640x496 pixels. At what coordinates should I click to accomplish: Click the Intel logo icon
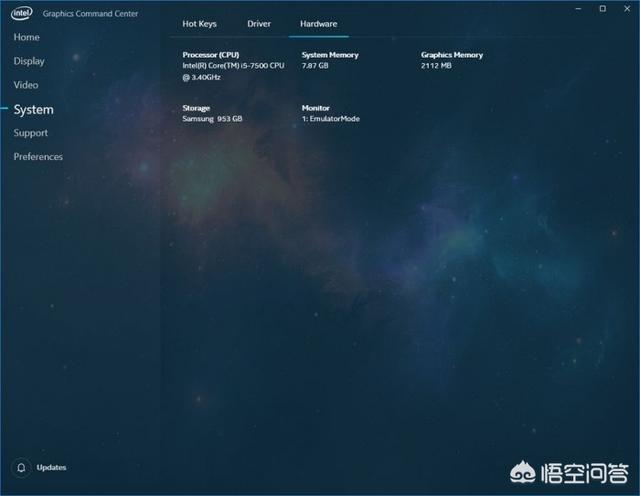(x=22, y=13)
